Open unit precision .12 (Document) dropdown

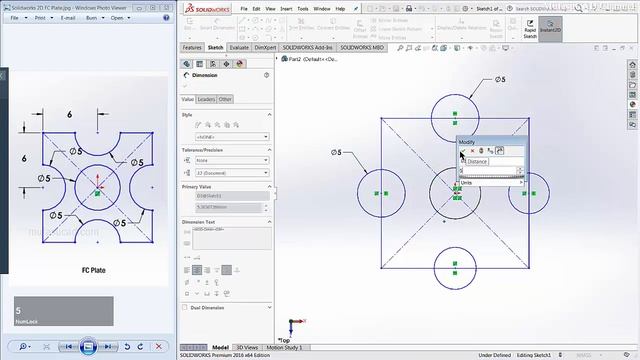pyautogui.click(x=232, y=173)
